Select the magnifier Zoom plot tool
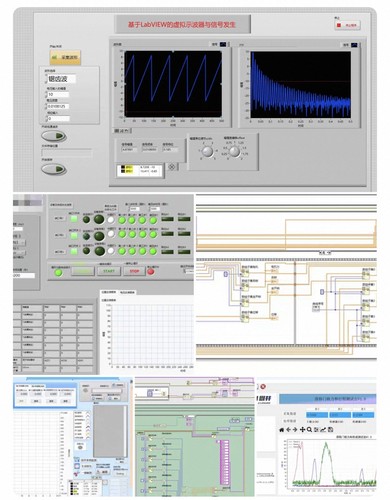Image resolution: width=390 pixels, height=500 pixels. [309, 430]
